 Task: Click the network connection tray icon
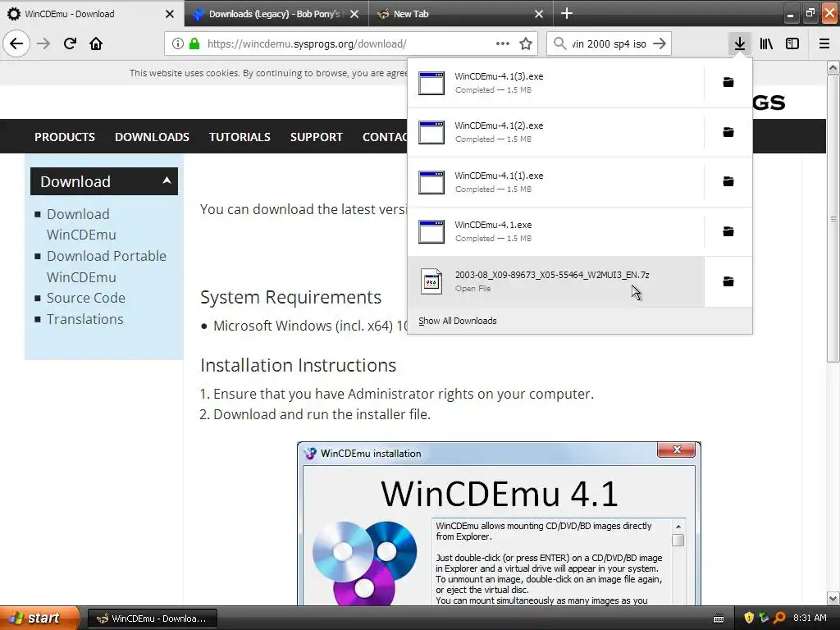(x=764, y=619)
